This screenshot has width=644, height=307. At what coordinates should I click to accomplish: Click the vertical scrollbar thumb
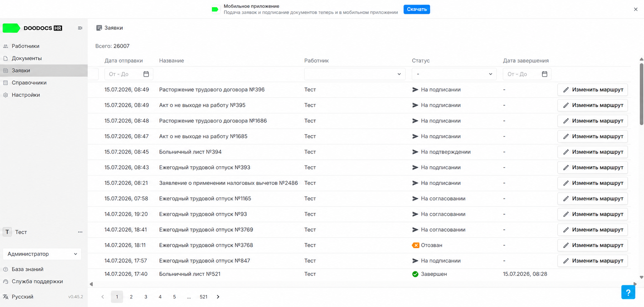[642, 94]
